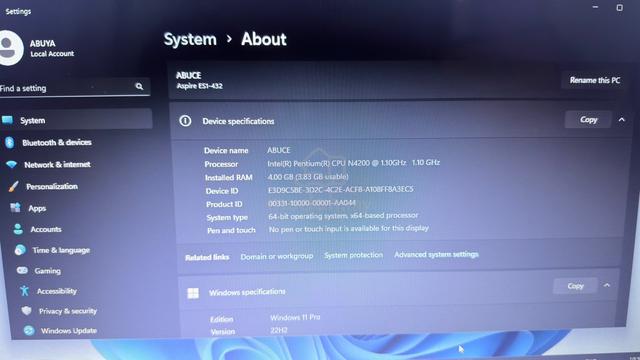Image resolution: width=640 pixels, height=360 pixels.
Task: Select the Device name value ABUCE
Action: [279, 150]
